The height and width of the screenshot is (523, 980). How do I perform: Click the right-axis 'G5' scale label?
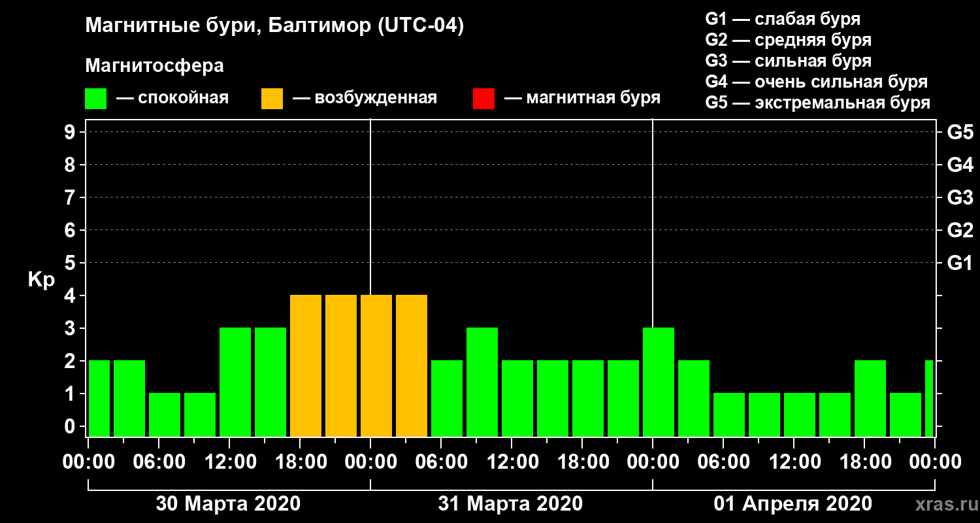[x=960, y=132]
